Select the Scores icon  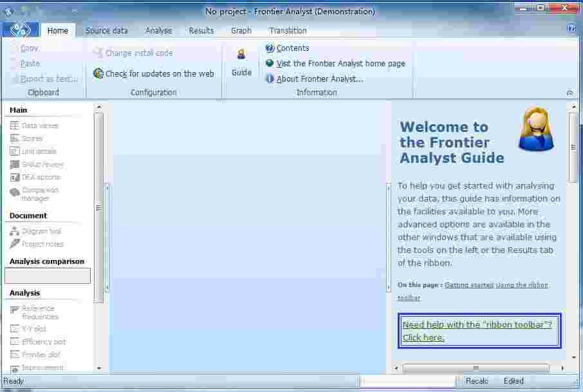32,138
